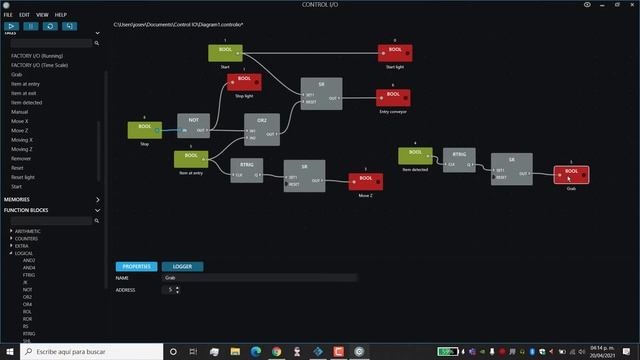Select the Reset light tag
This screenshot has width=640, height=360.
23,178
